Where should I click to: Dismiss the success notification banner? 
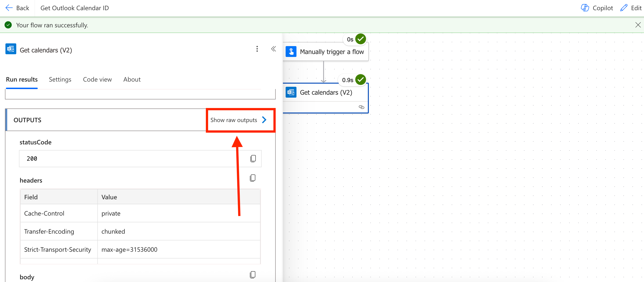tap(638, 25)
